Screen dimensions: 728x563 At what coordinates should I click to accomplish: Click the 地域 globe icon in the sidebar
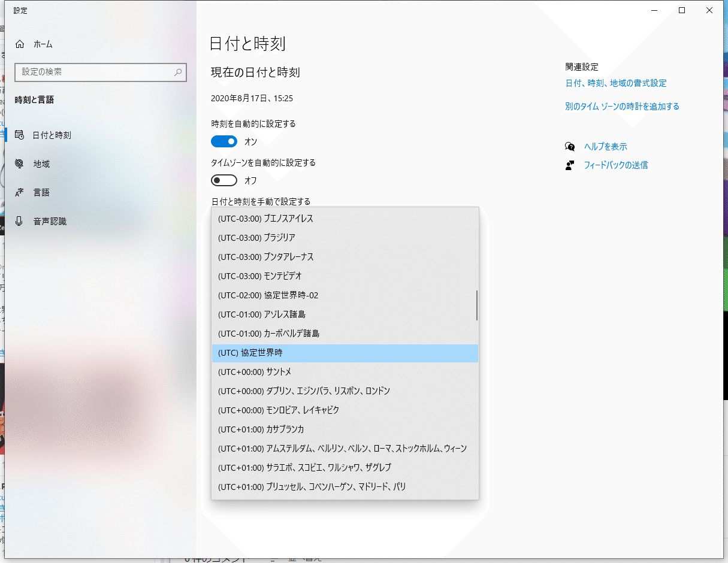(x=20, y=164)
